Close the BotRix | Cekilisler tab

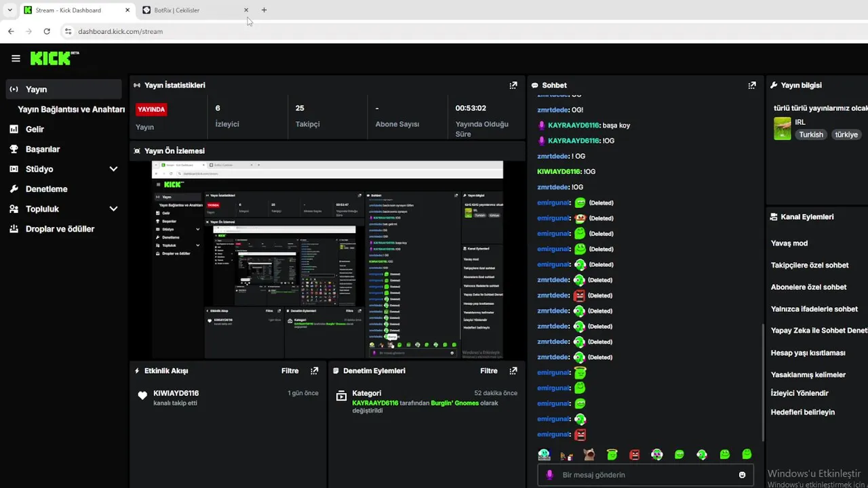point(246,10)
